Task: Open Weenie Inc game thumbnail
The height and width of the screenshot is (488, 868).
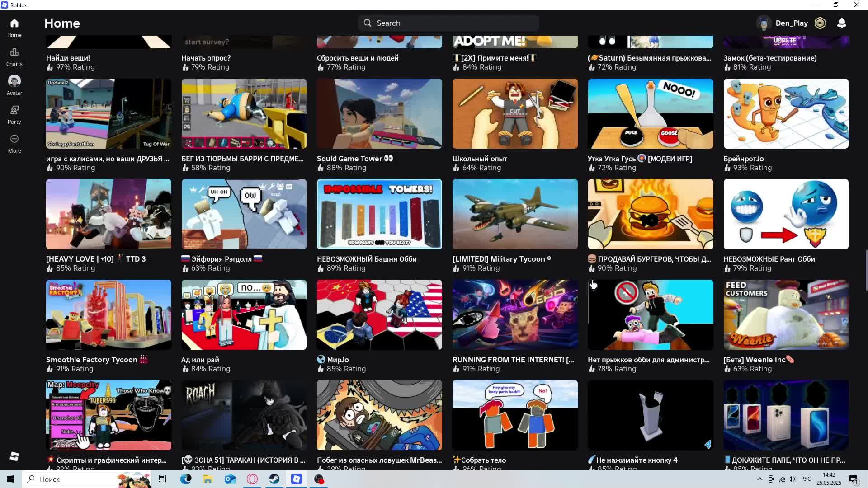Action: (x=786, y=314)
